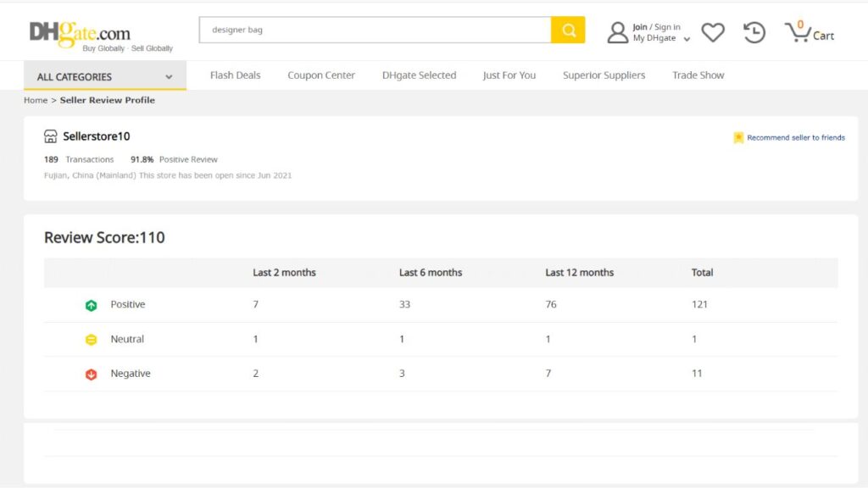Open browsing history clock icon

[x=754, y=32]
